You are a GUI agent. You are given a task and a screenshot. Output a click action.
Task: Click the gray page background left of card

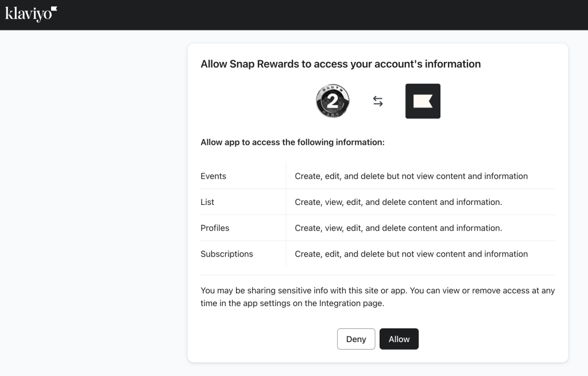pos(92,201)
